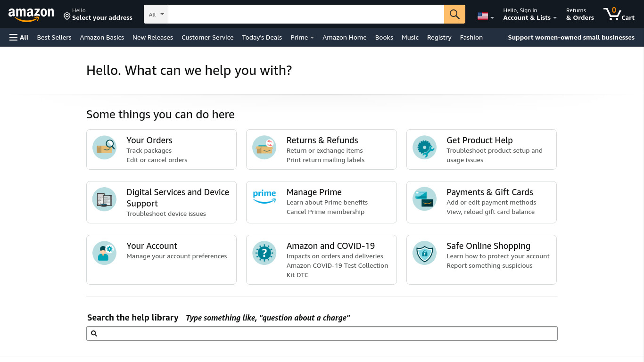Click the Get Product Help gear icon
Image resolution: width=644 pixels, height=362 pixels.
(424, 148)
